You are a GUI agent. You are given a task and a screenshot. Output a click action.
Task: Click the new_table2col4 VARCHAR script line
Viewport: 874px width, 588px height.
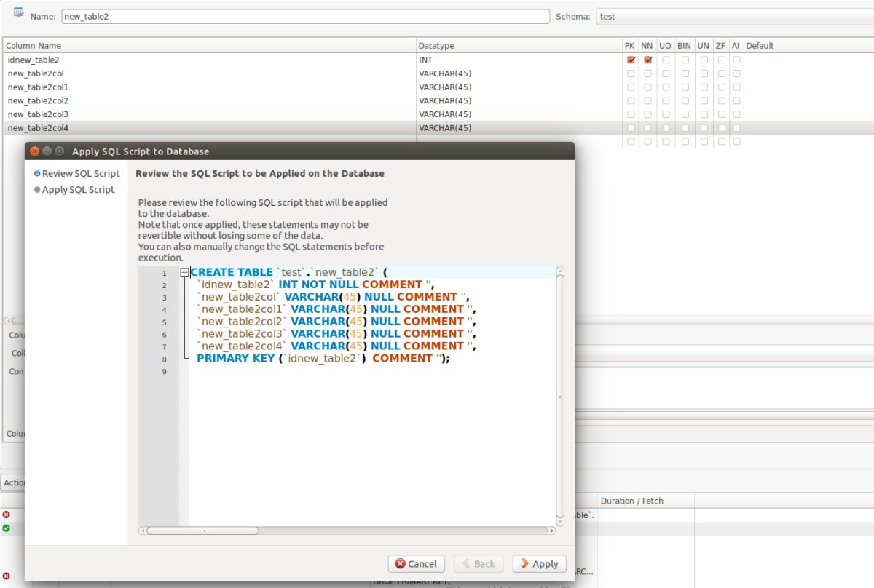tap(337, 346)
